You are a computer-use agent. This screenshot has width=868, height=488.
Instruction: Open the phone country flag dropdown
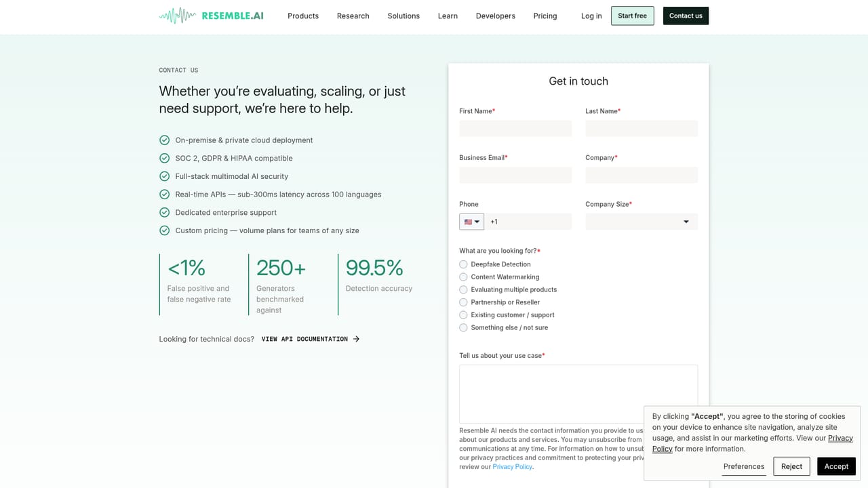click(471, 222)
